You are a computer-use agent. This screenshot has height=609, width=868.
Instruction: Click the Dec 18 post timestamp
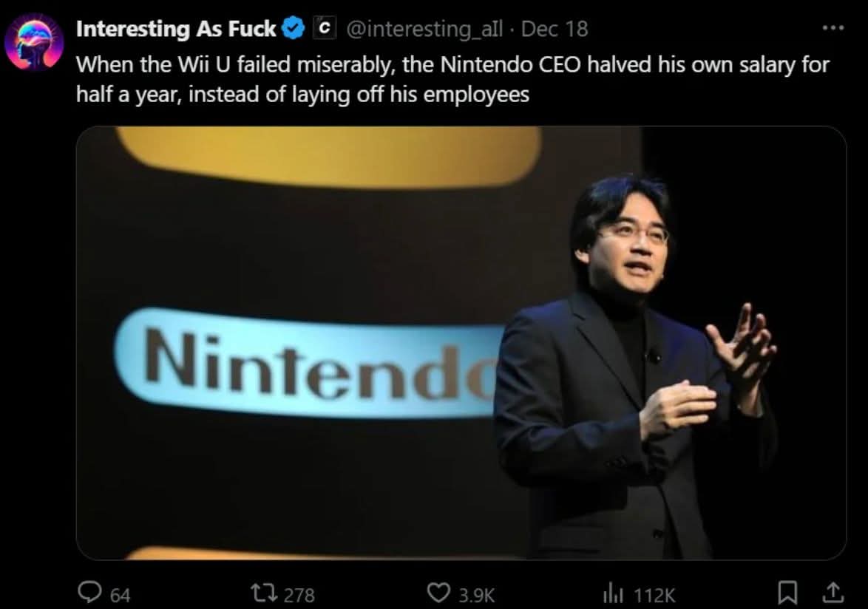(555, 29)
